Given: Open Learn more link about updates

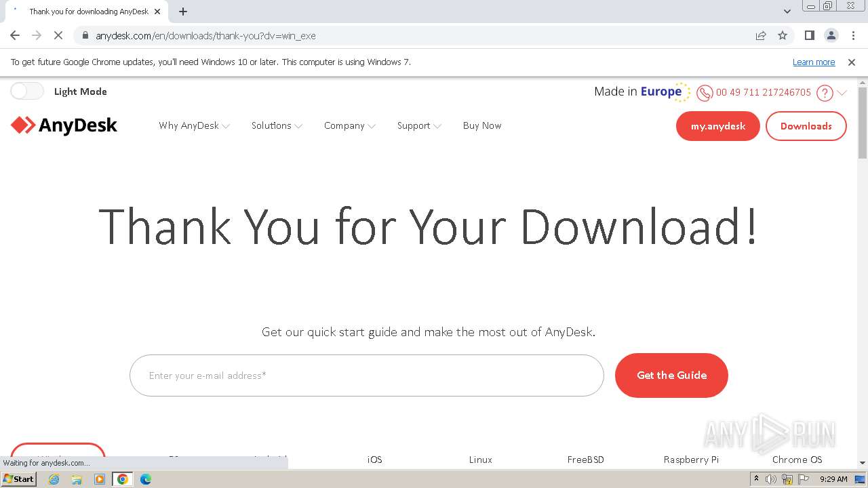Looking at the screenshot, I should pos(814,62).
